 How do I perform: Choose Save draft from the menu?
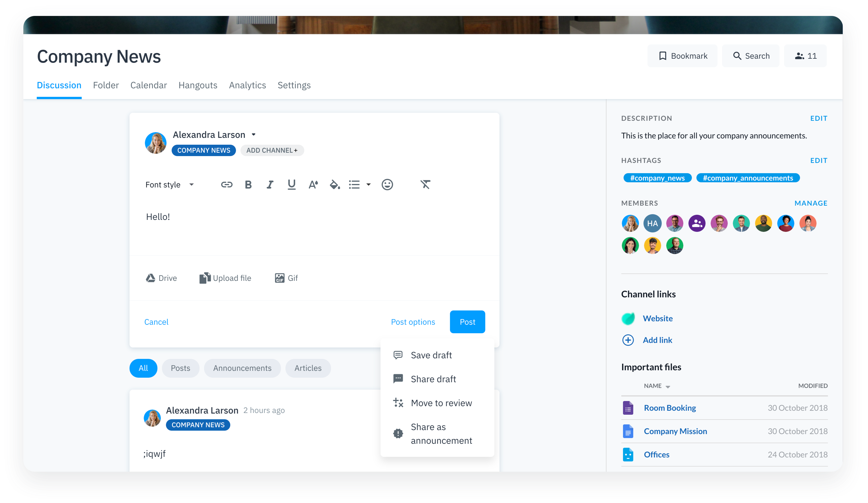pyautogui.click(x=431, y=355)
